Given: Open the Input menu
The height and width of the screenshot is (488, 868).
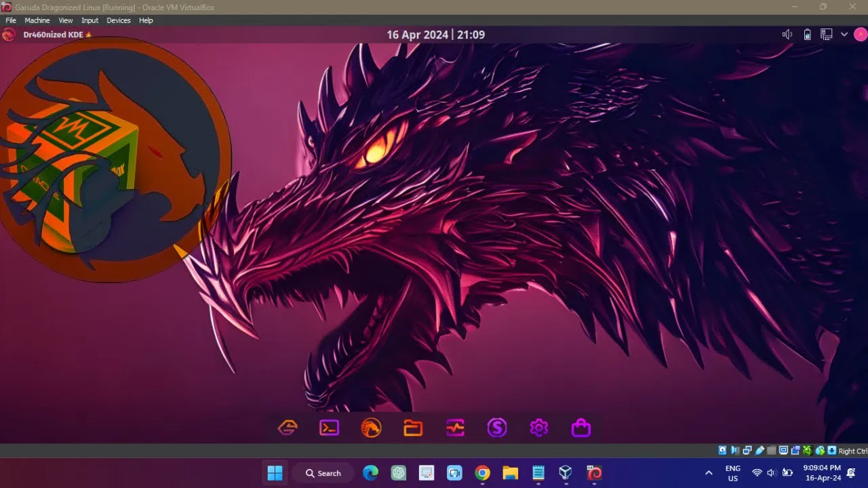Looking at the screenshot, I should [90, 20].
